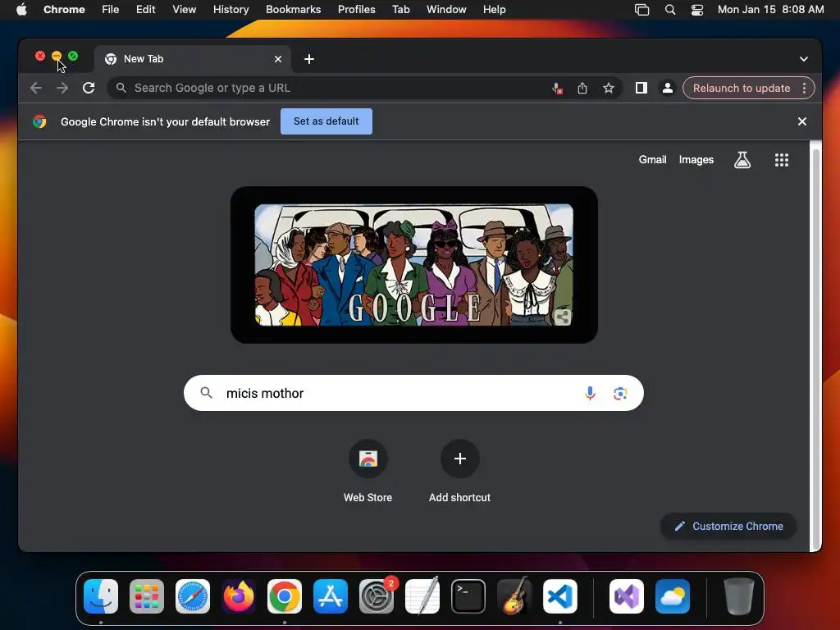
Task: Open Customize Chrome panel
Action: coord(728,526)
